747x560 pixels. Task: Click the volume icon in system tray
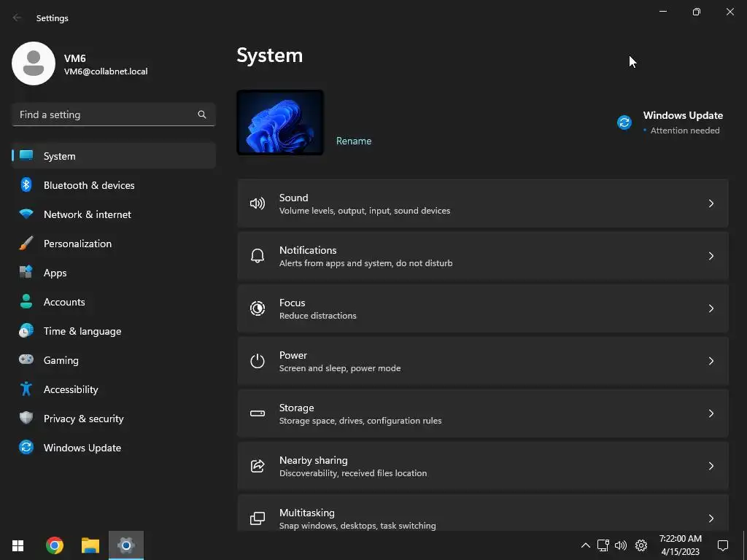click(620, 545)
